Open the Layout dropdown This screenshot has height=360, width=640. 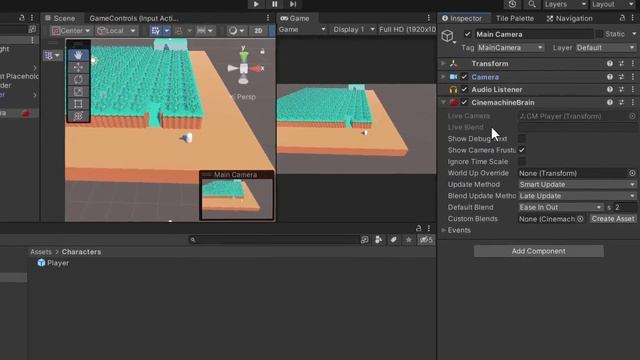coord(612,4)
